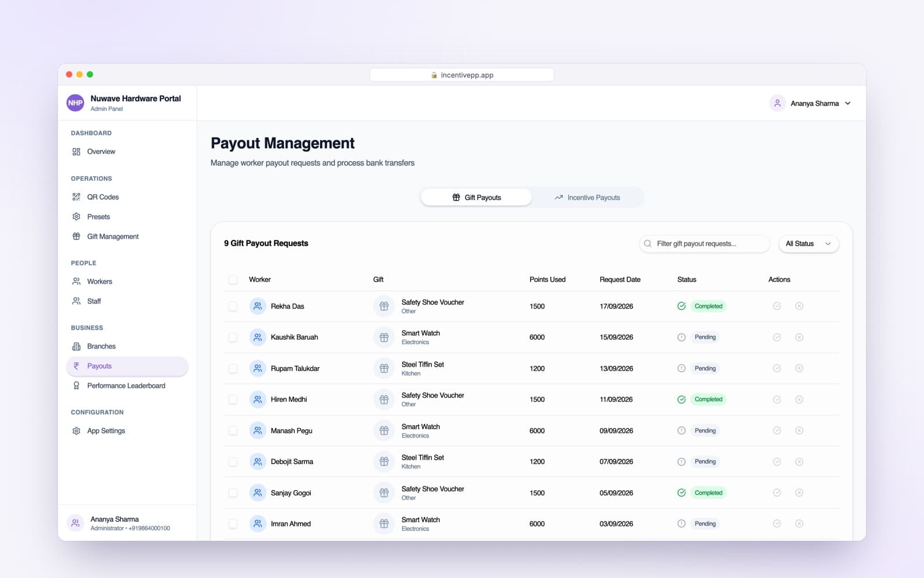The image size is (924, 578).
Task: Open Overview in the sidebar
Action: (127, 151)
